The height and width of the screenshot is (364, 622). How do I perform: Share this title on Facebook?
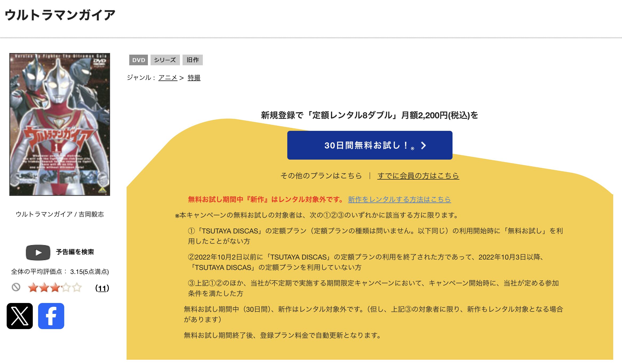coord(51,316)
